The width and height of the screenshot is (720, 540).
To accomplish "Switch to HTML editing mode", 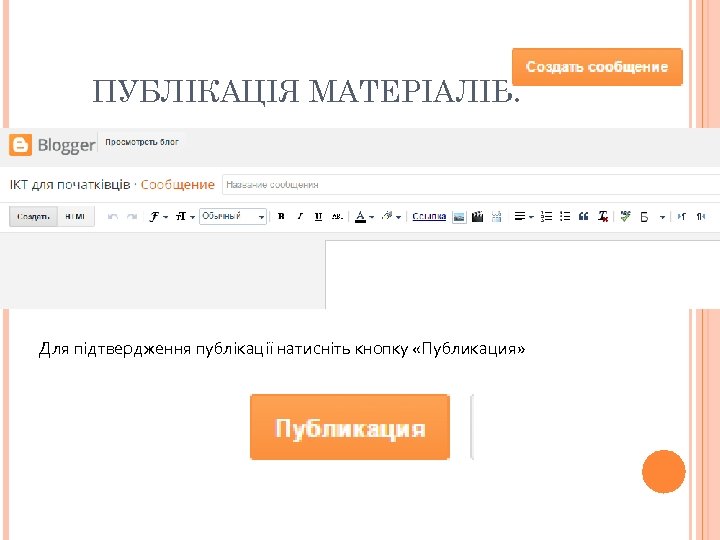I will (76, 216).
